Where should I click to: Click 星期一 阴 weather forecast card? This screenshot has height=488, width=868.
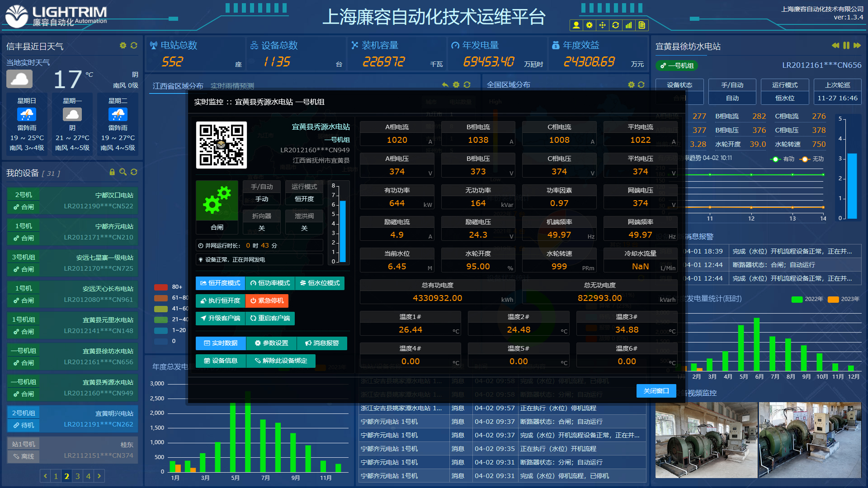coord(72,124)
